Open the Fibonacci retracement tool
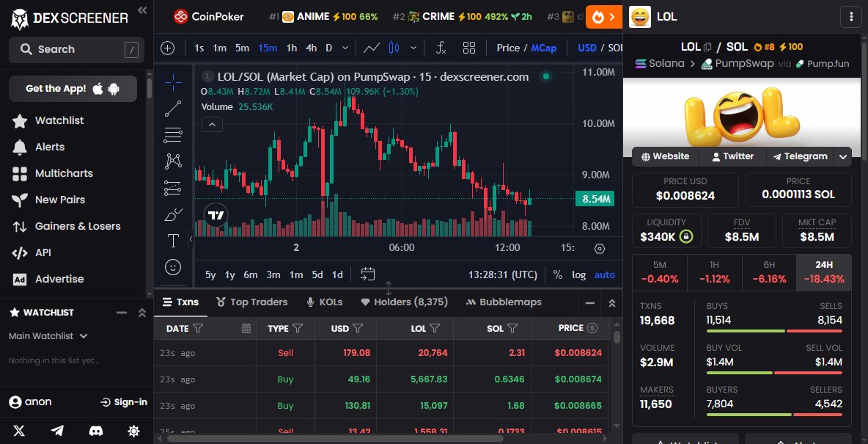The image size is (868, 444). 173,135
